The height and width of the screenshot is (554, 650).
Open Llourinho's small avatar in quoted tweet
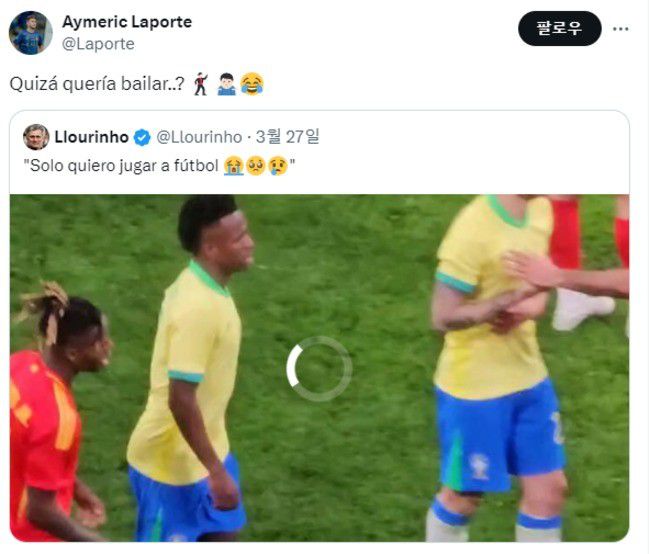point(36,137)
